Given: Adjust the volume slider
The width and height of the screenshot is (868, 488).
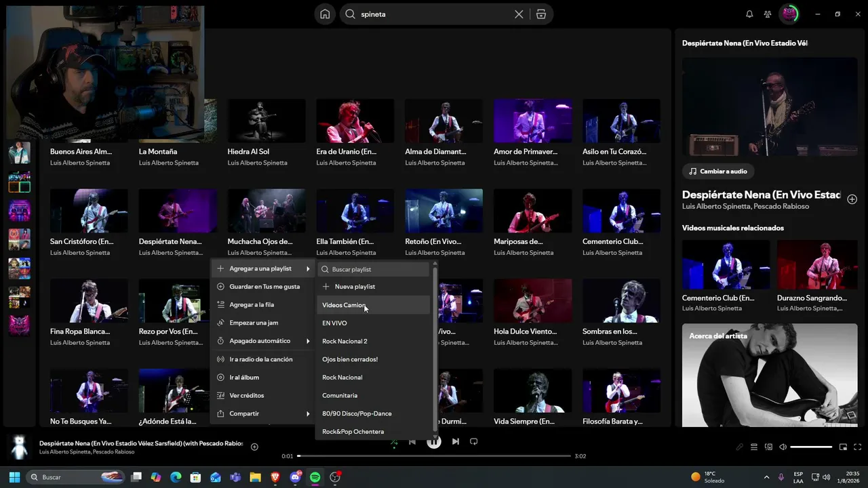Looking at the screenshot, I should (811, 447).
